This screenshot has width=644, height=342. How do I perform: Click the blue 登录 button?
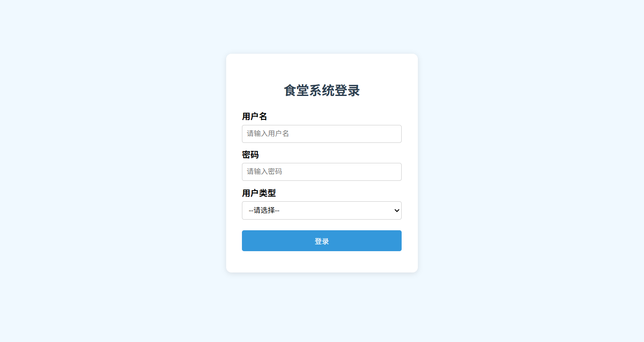(322, 241)
